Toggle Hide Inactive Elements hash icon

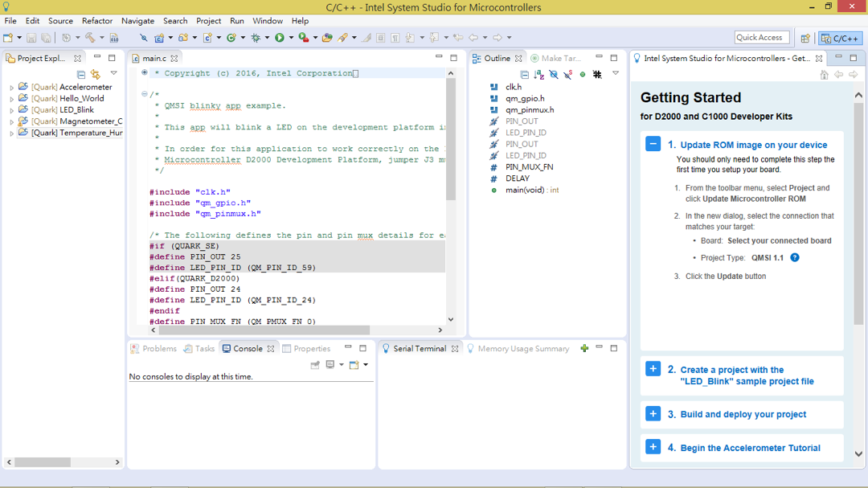[596, 74]
